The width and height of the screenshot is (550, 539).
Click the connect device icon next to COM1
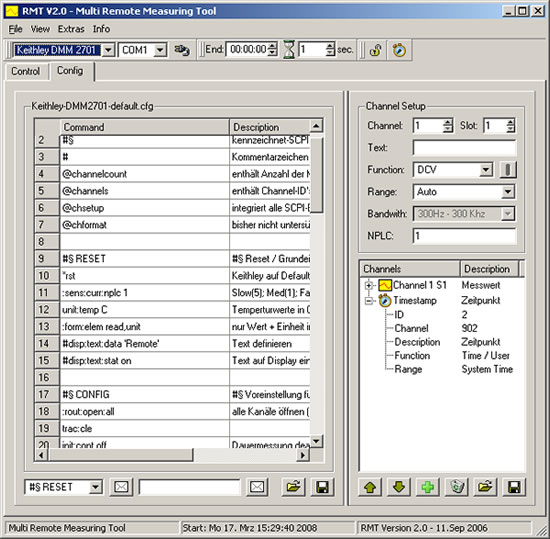pos(182,50)
